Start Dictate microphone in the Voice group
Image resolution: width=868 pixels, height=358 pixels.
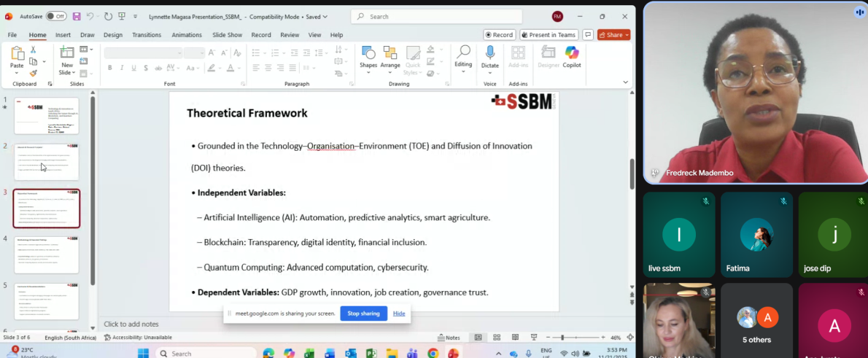(x=490, y=57)
